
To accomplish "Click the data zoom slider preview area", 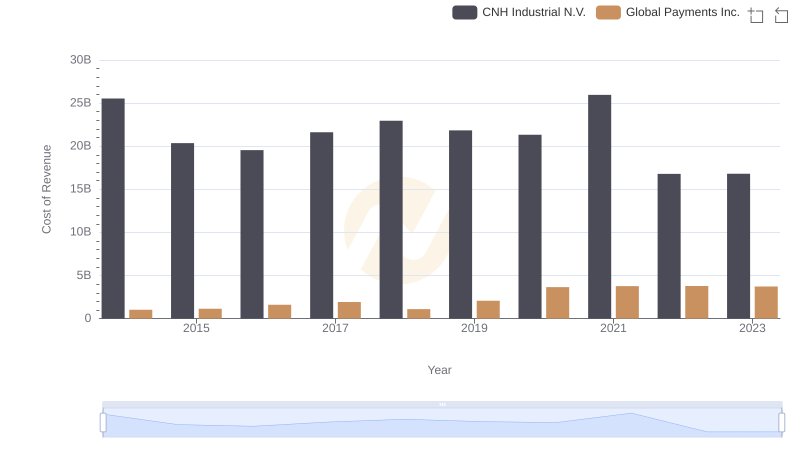I will pyautogui.click(x=442, y=423).
